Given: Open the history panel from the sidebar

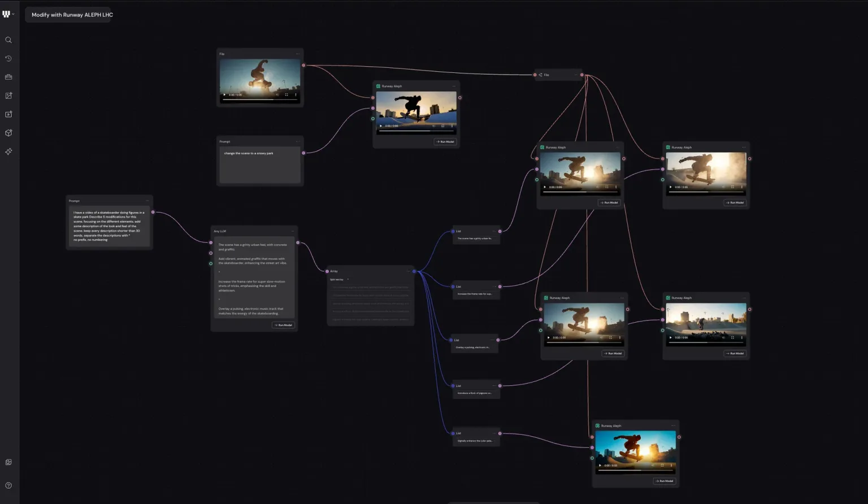Looking at the screenshot, I should [x=8, y=59].
